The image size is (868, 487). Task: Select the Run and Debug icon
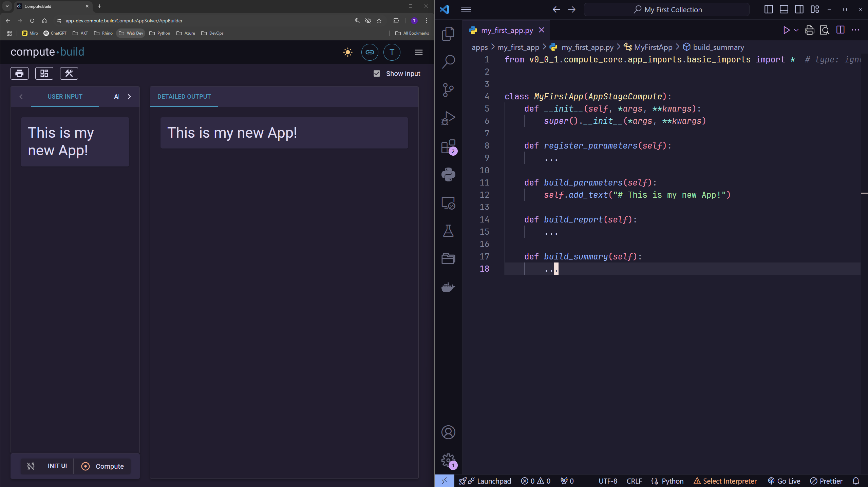[x=448, y=118]
